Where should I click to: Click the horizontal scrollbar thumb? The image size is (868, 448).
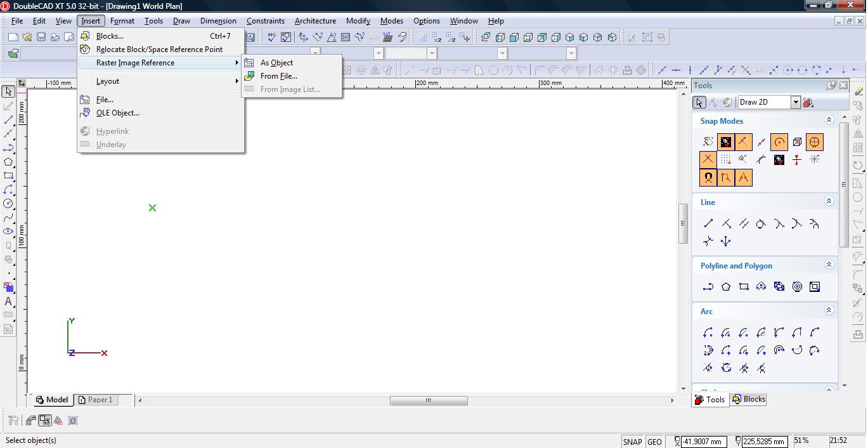(429, 400)
